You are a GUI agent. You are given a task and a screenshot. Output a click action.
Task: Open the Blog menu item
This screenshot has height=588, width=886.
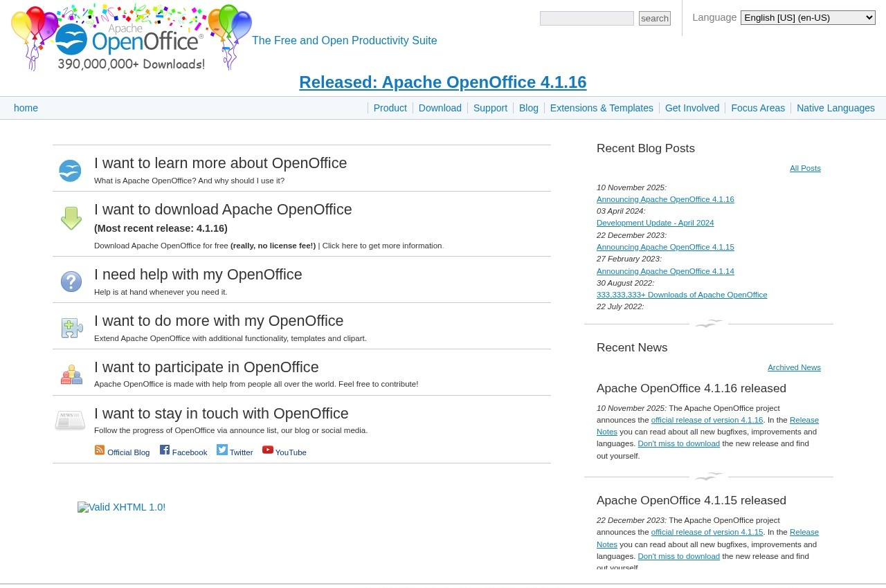point(528,108)
